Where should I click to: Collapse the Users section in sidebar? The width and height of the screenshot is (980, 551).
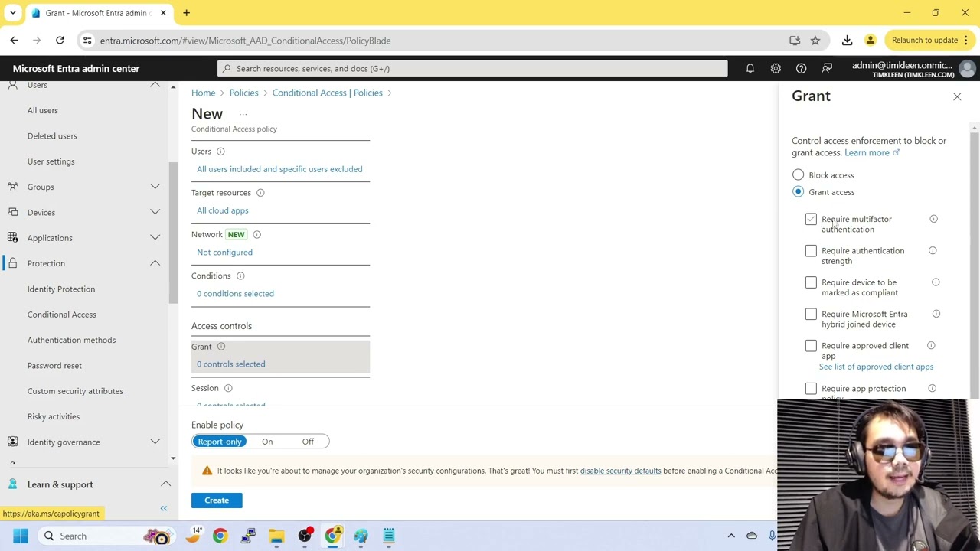pyautogui.click(x=155, y=85)
